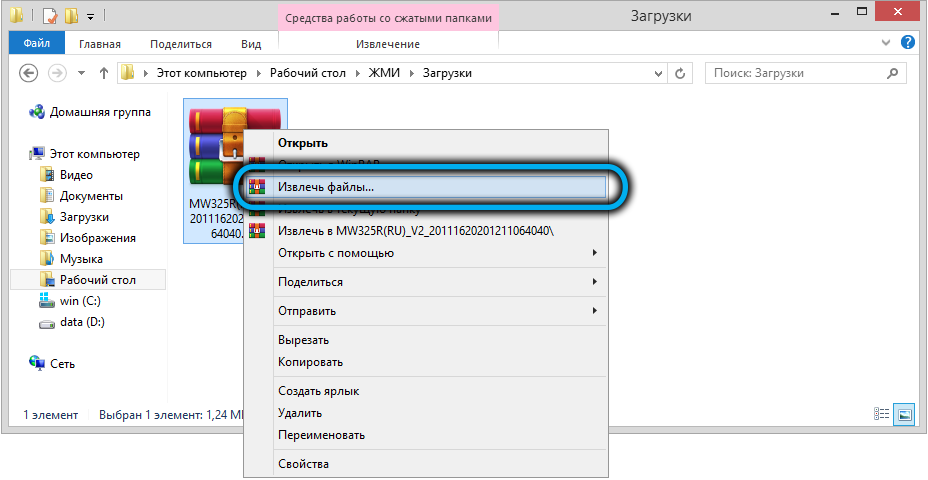This screenshot has height=480, width=928.
Task: Select the Домашняя группа icon in sidebar
Action: (x=37, y=112)
